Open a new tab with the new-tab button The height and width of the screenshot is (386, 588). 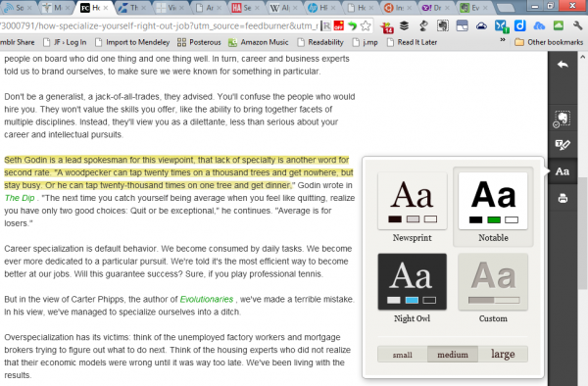507,8
